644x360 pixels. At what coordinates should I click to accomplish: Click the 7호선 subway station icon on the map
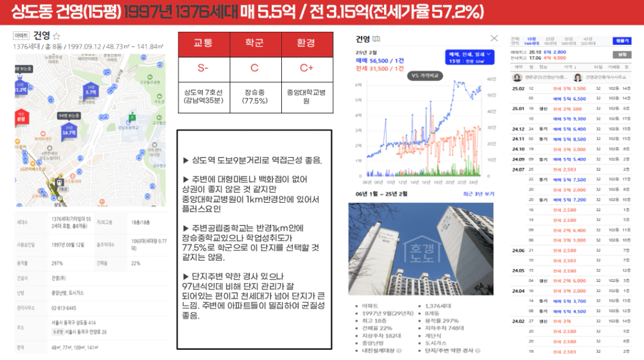click(60, 183)
